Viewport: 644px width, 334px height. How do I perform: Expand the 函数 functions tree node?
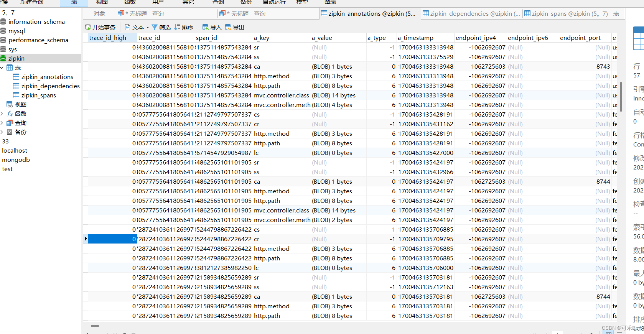[x=2, y=114]
